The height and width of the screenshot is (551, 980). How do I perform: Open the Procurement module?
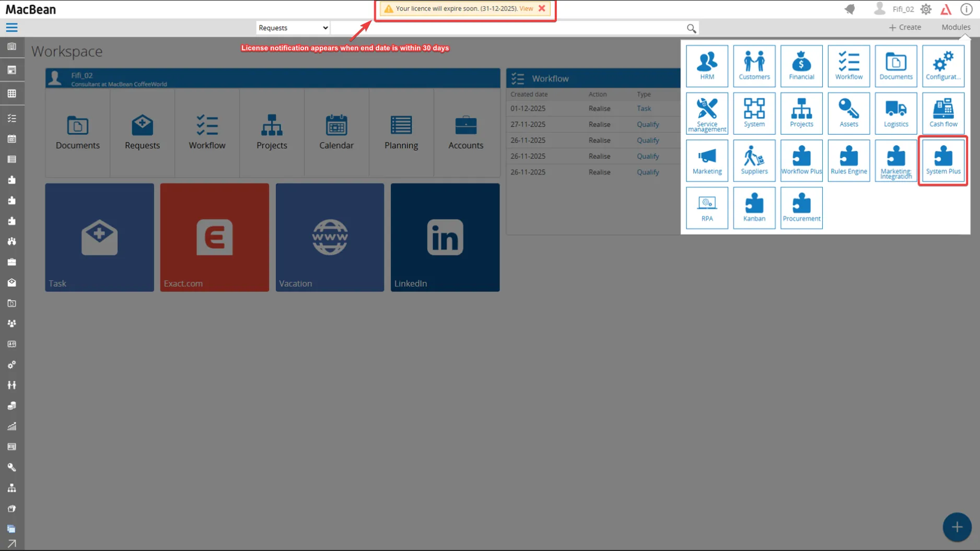click(801, 208)
